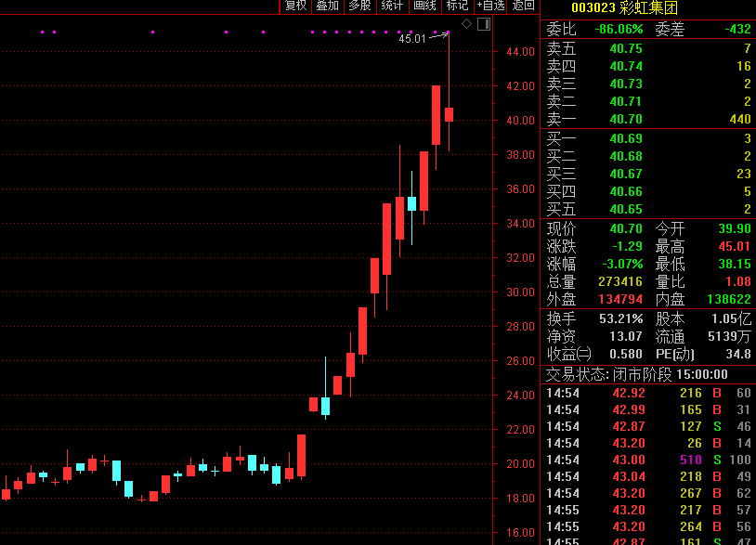This screenshot has height=545, width=756.
Task: Click the 收益(二) earnings label
Action: 568,354
